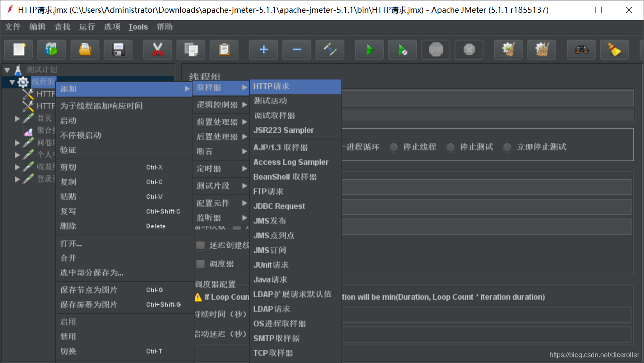Click the Clear all results icon
This screenshot has width=644, height=363.
pos(542,49)
